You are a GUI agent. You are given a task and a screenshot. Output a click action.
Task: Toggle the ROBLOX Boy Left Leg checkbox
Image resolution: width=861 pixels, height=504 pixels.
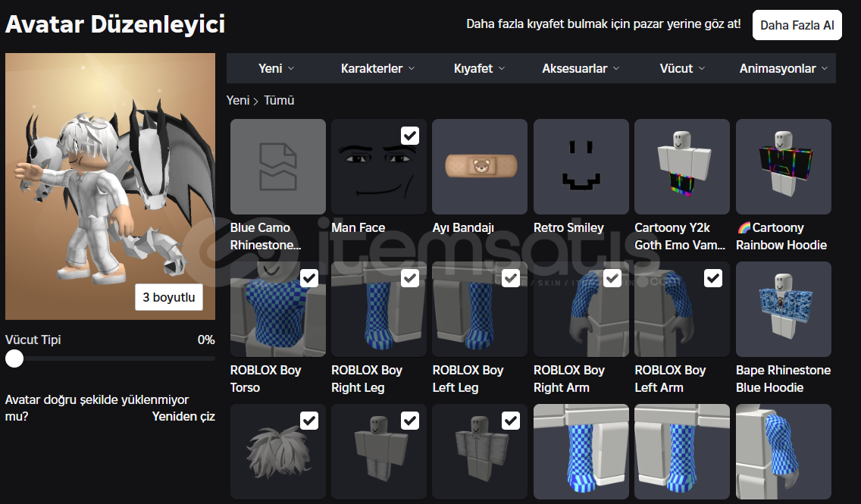tap(511, 278)
